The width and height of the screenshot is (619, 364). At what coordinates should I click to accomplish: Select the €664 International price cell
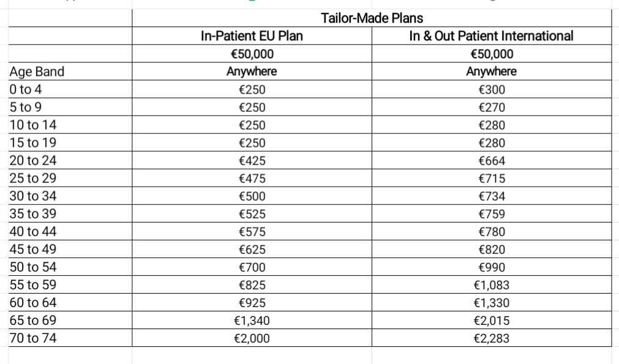(491, 161)
